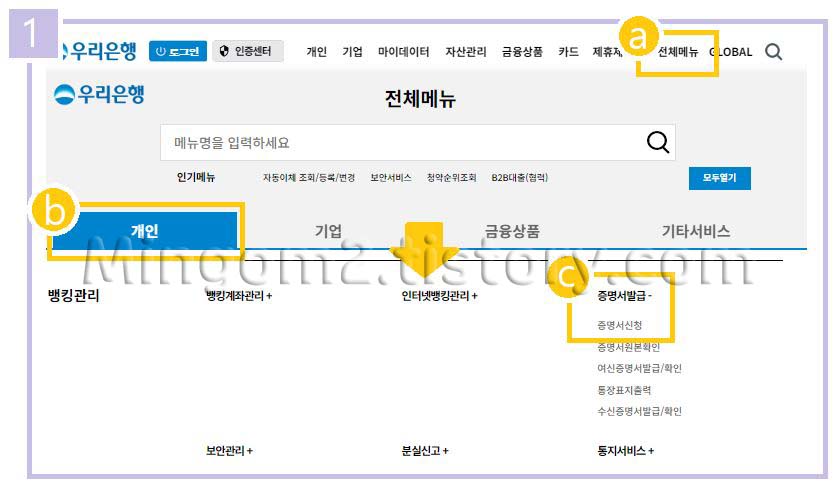Screen dimensions: 838x488
Task: Open the 금융상품 top navigation menu
Action: [x=522, y=52]
